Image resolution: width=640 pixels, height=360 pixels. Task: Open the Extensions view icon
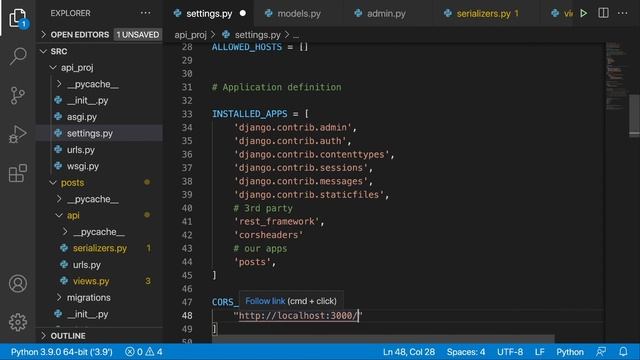18,173
